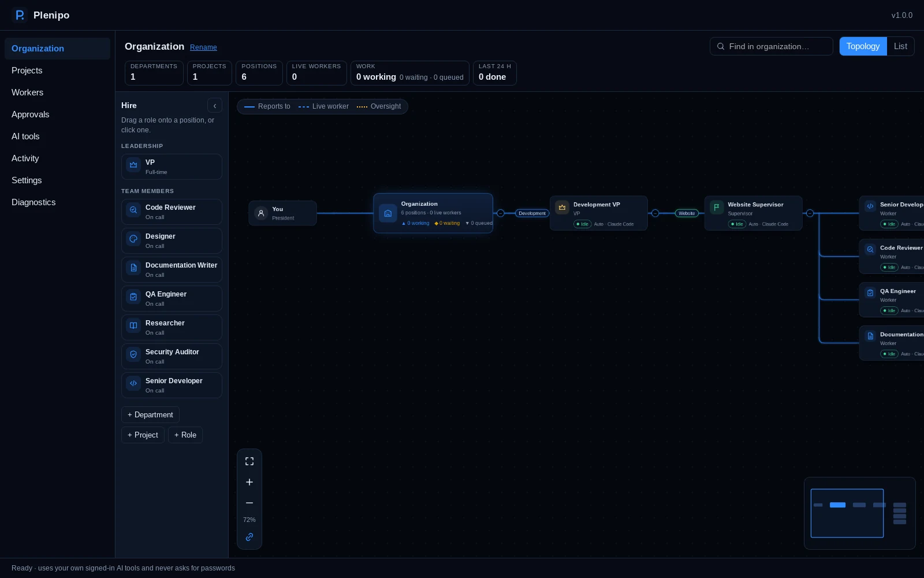Click the Website project label on connector
This screenshot has height=578, width=924.
coord(687,213)
